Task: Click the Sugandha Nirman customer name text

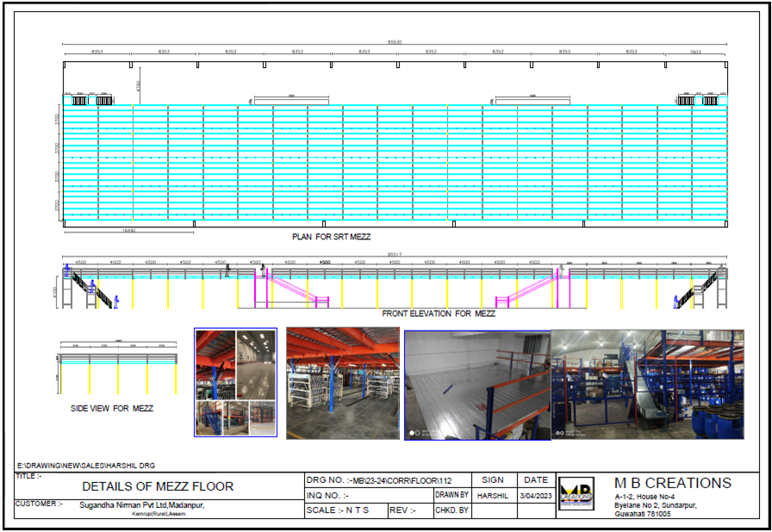Action: click(141, 504)
